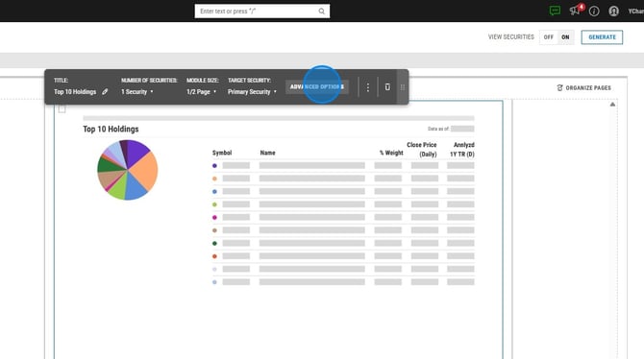Click the Name column header
The height and width of the screenshot is (359, 644).
pyautogui.click(x=267, y=153)
